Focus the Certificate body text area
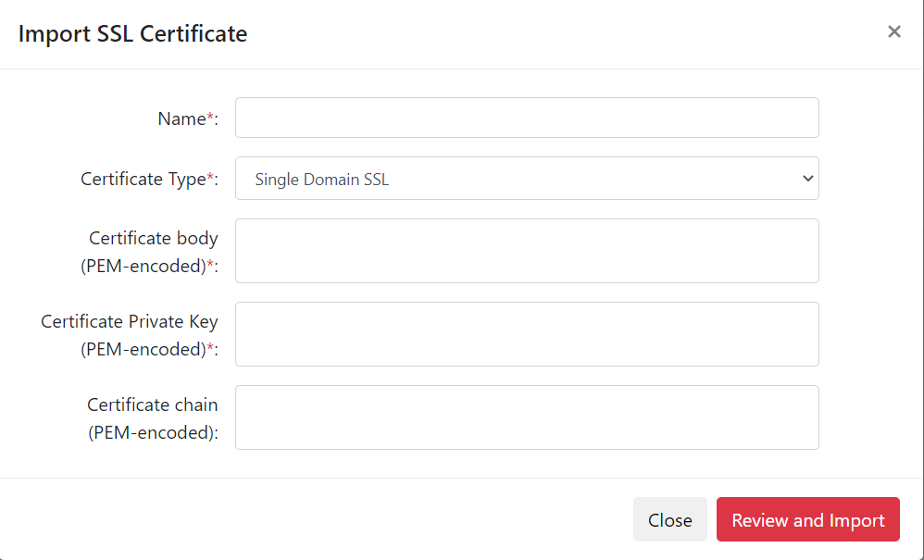Image resolution: width=924 pixels, height=560 pixels. 526,251
